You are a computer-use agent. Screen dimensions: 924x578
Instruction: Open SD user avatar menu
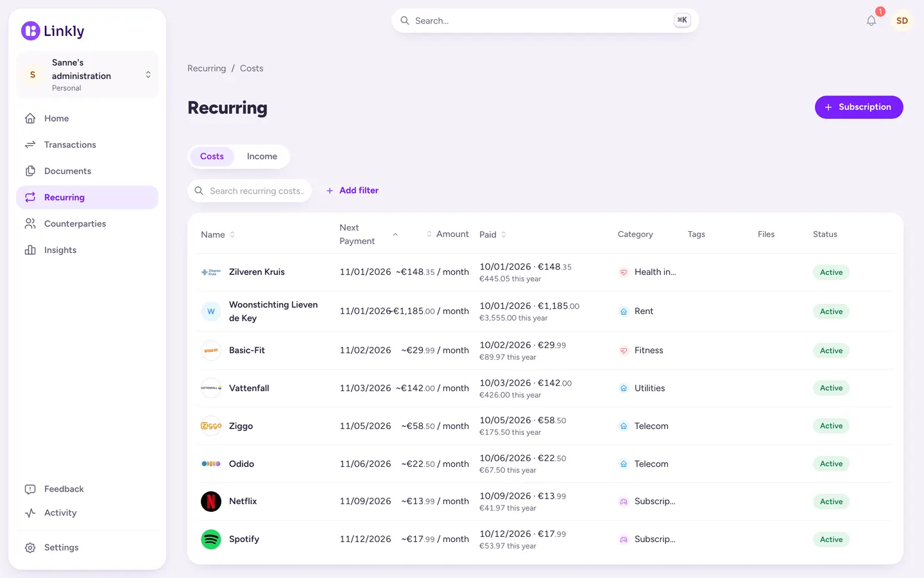(902, 21)
